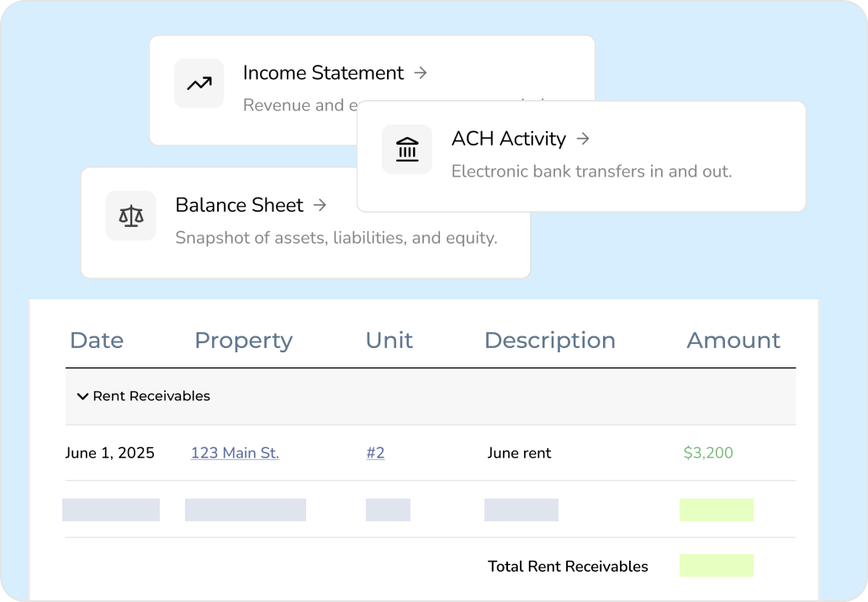Click the ACH Activity bank building icon
Image resolution: width=868 pixels, height=602 pixels.
coord(407,150)
